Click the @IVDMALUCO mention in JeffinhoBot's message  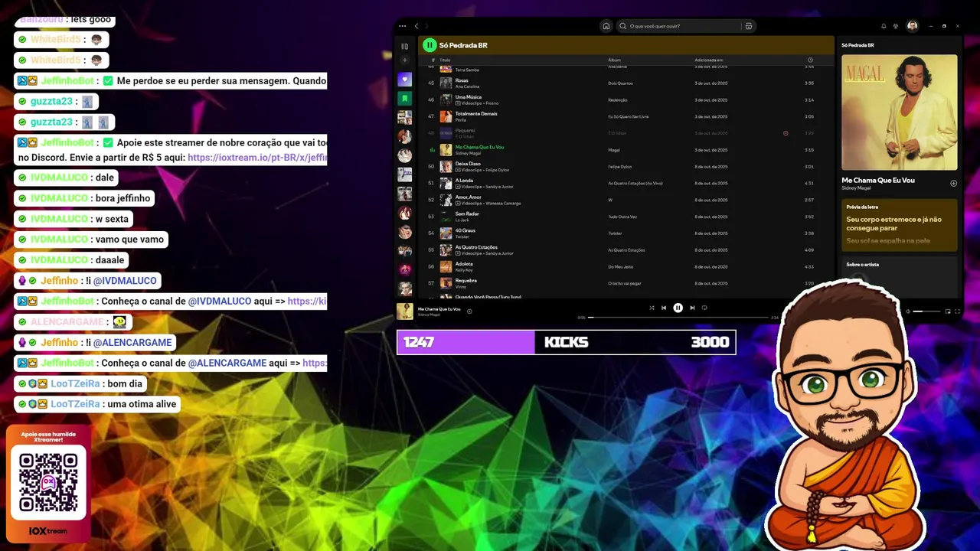[x=220, y=302]
